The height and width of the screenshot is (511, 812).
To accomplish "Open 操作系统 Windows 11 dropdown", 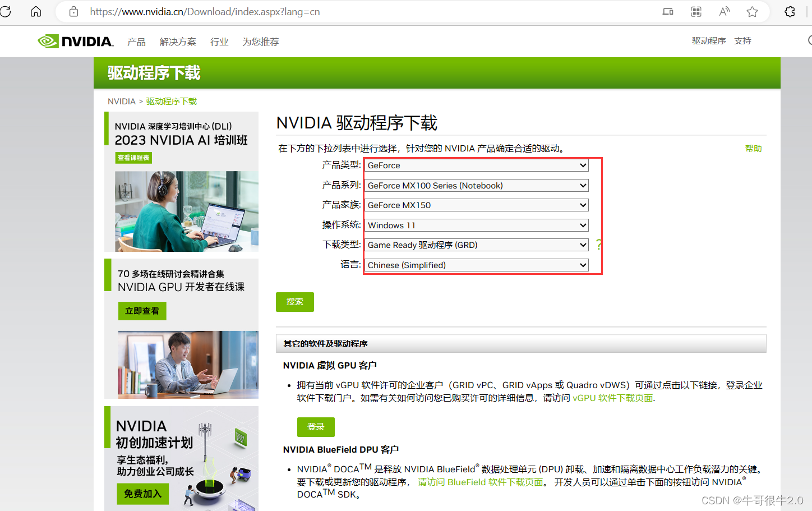I will click(x=477, y=225).
